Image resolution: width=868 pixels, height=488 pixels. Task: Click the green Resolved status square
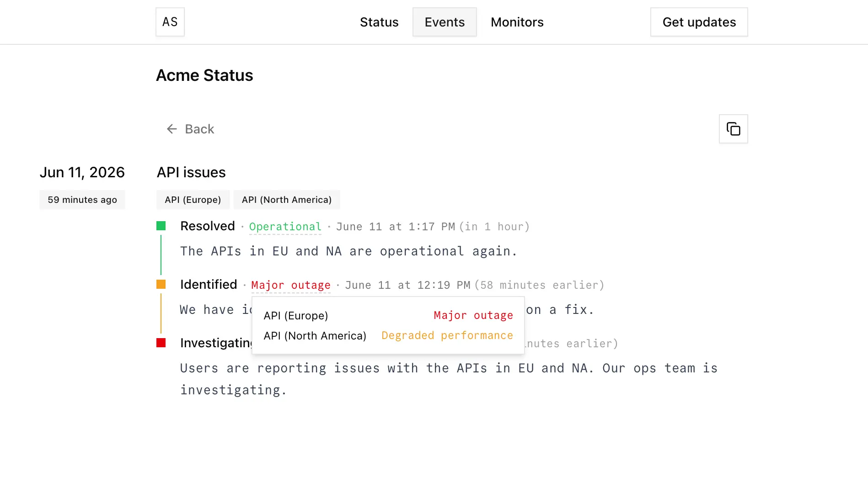(161, 226)
